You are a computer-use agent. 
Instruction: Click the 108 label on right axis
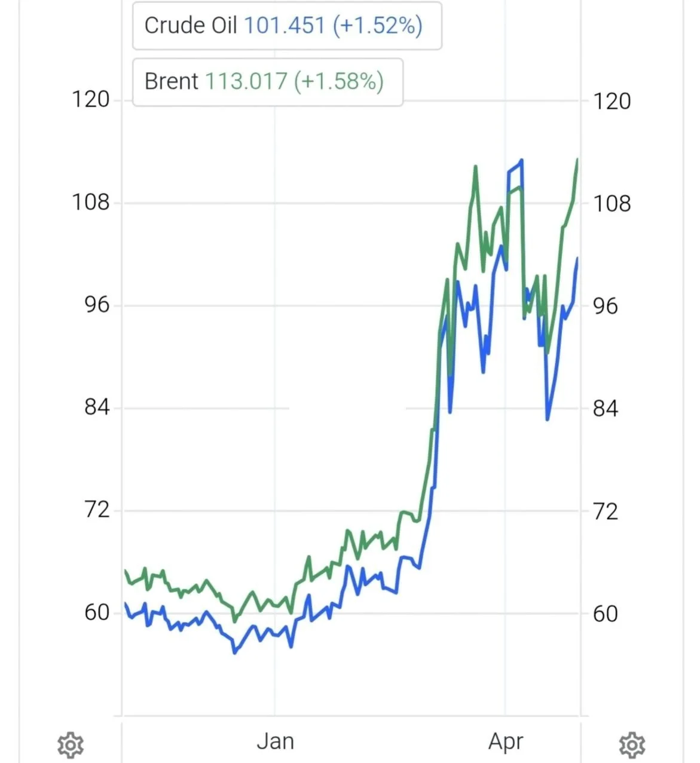tap(612, 204)
